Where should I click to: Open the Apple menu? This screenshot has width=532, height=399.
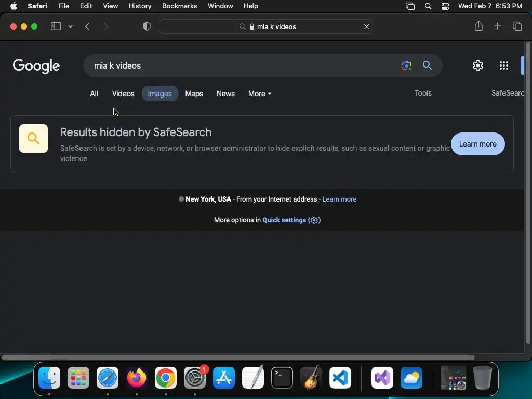14,6
